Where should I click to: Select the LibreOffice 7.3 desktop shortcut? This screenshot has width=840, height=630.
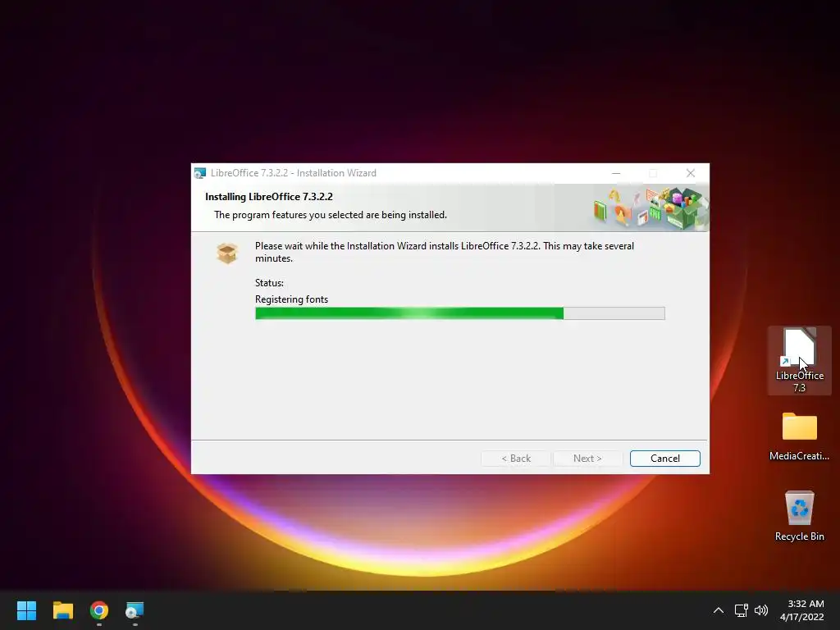point(799,361)
